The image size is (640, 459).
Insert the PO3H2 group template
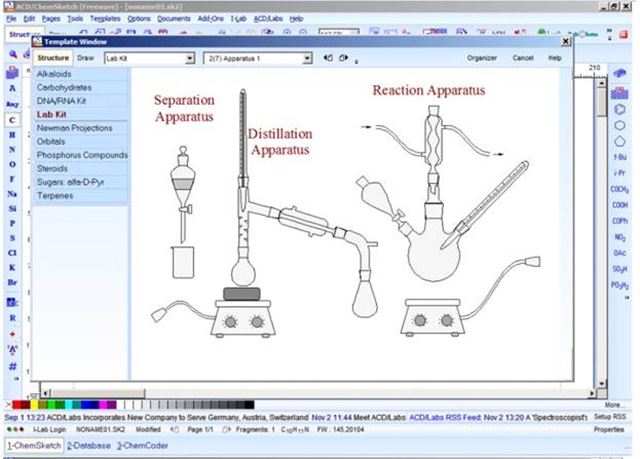tap(620, 285)
